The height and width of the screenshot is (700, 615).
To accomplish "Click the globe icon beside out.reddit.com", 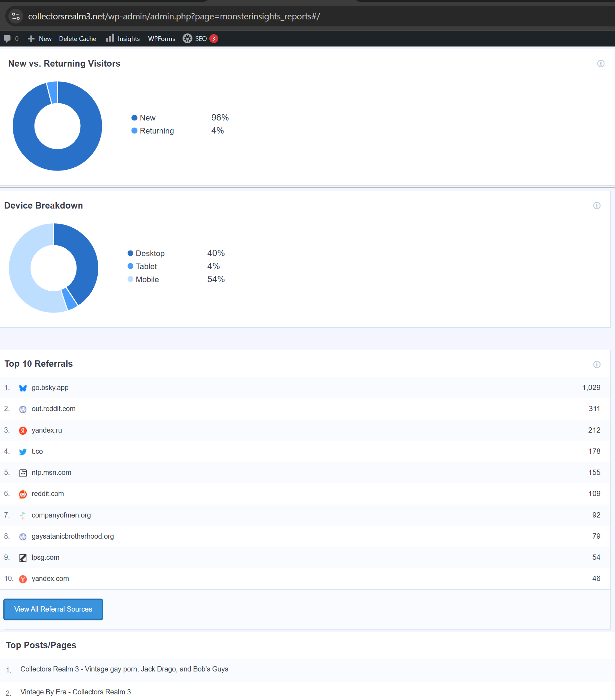I will point(23,409).
